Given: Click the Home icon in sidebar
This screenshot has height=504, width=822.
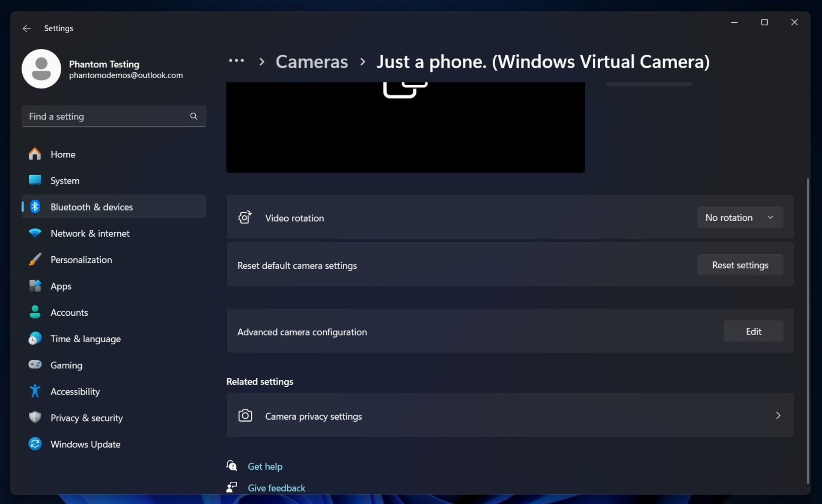Looking at the screenshot, I should tap(35, 154).
